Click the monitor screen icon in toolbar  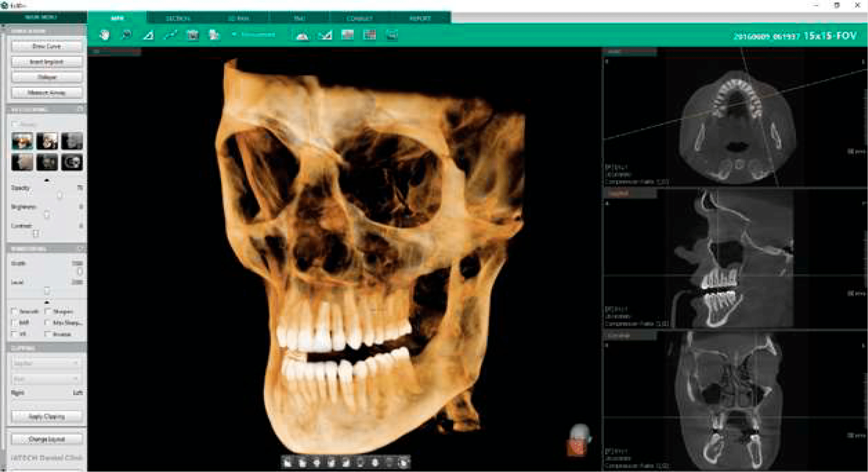click(x=392, y=35)
